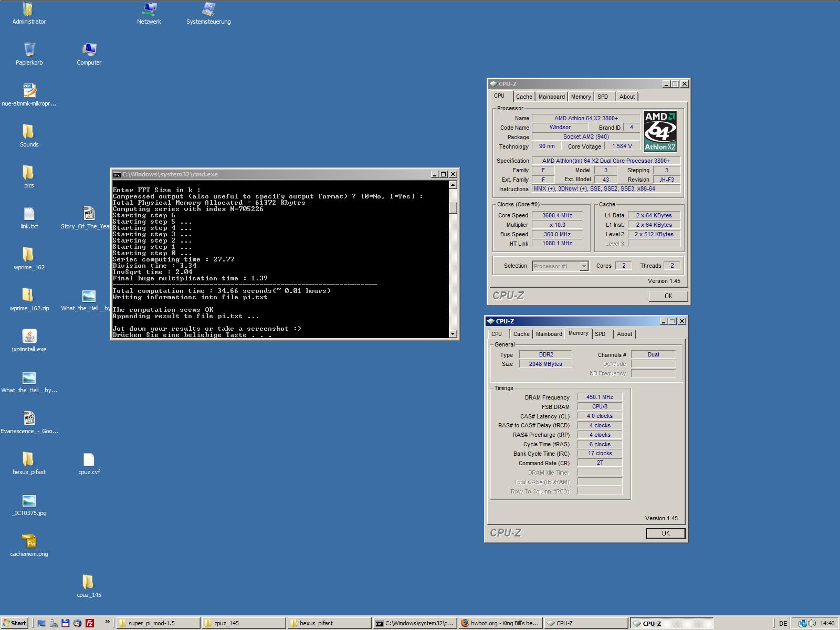
Task: Click the system clock showing 14:46
Action: pos(827,624)
